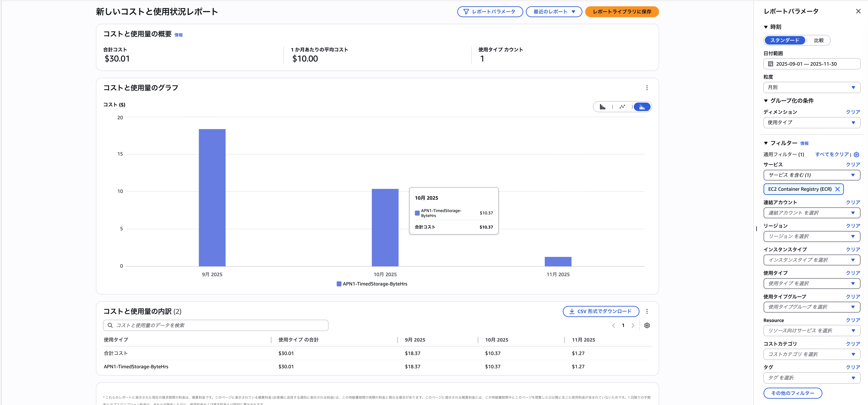
Task: Open the 粒度 月別 dropdown
Action: click(811, 88)
